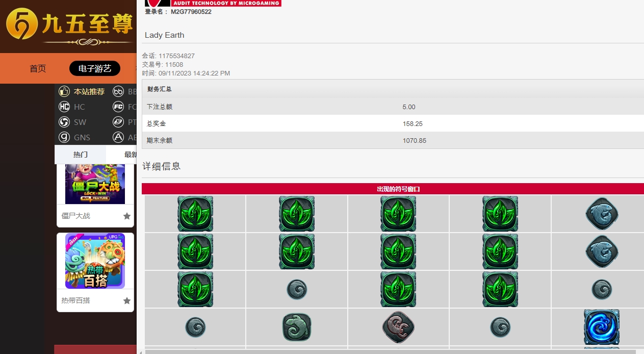Screen dimensions: 644x354
Task: Choose the HC provider icon
Action: pos(64,107)
